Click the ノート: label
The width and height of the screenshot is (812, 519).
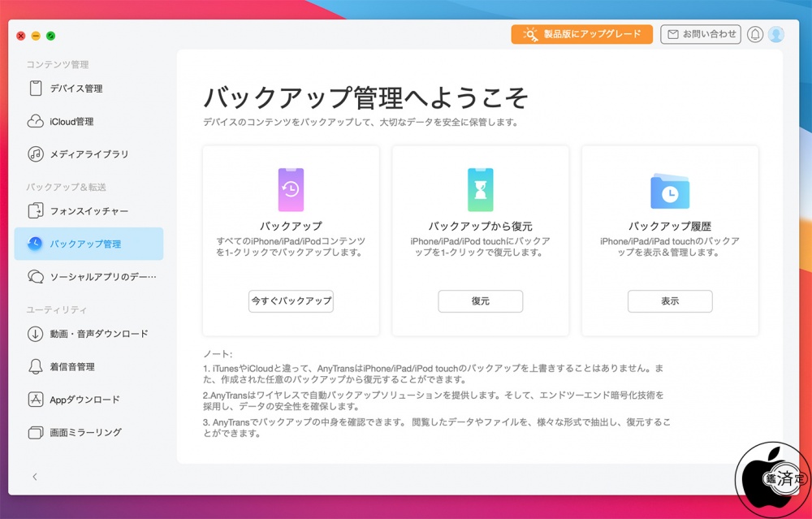218,354
